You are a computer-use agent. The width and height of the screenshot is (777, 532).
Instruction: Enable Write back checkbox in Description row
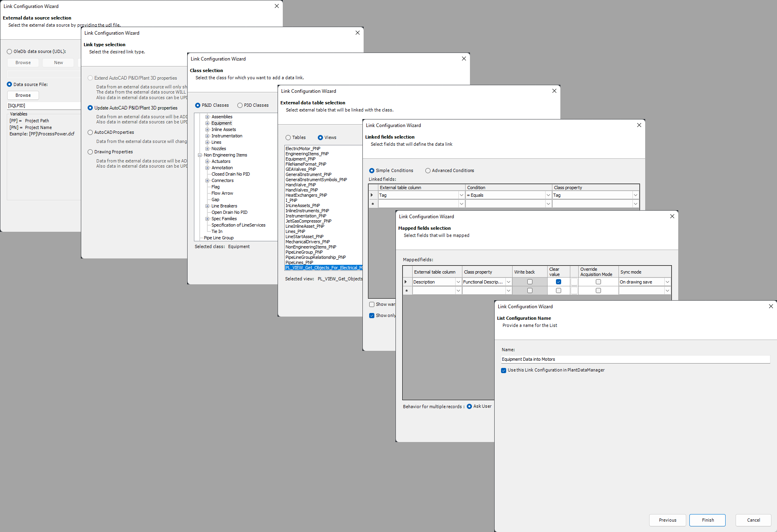click(x=530, y=282)
